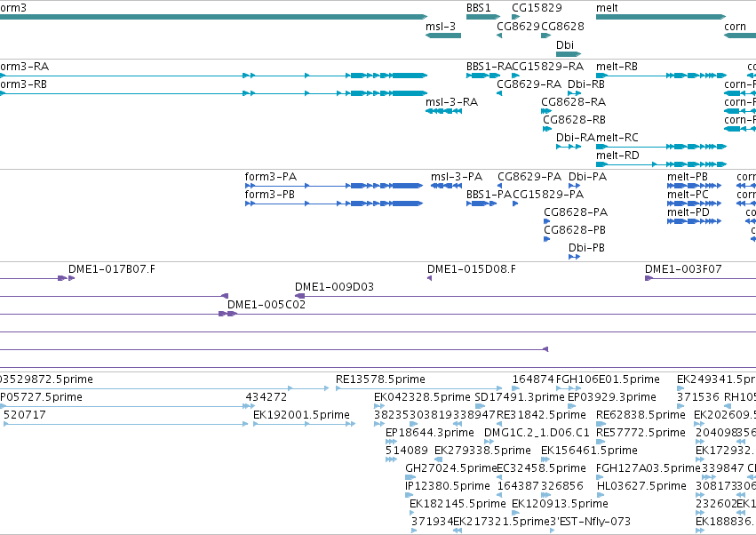The width and height of the screenshot is (756, 535).
Task: Select the HL03627.5prime EST label
Action: point(641,487)
